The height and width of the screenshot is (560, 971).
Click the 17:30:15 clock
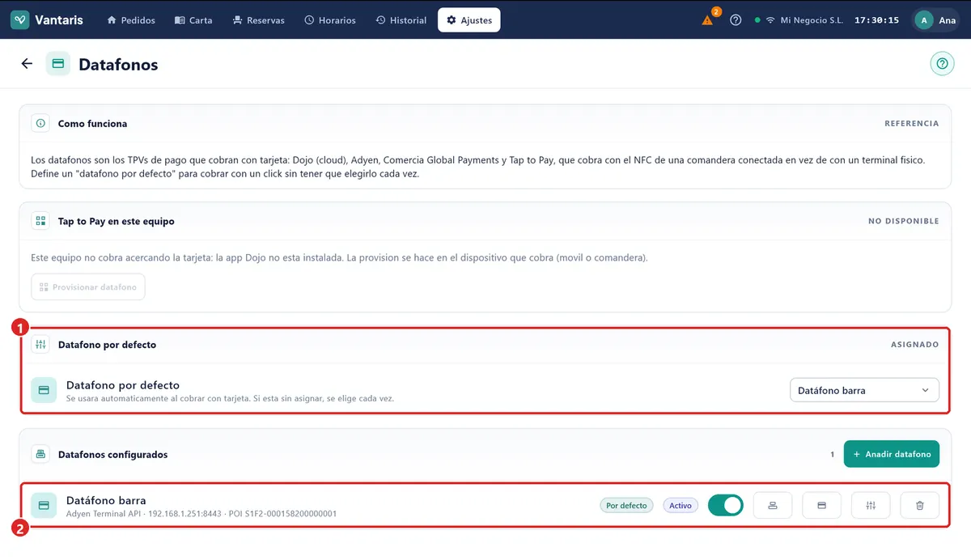pos(876,20)
